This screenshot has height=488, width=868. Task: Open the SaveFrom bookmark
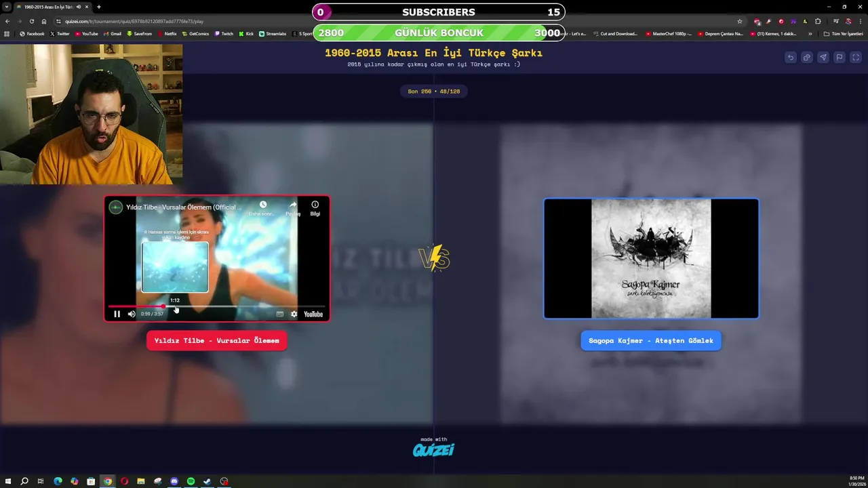click(140, 33)
